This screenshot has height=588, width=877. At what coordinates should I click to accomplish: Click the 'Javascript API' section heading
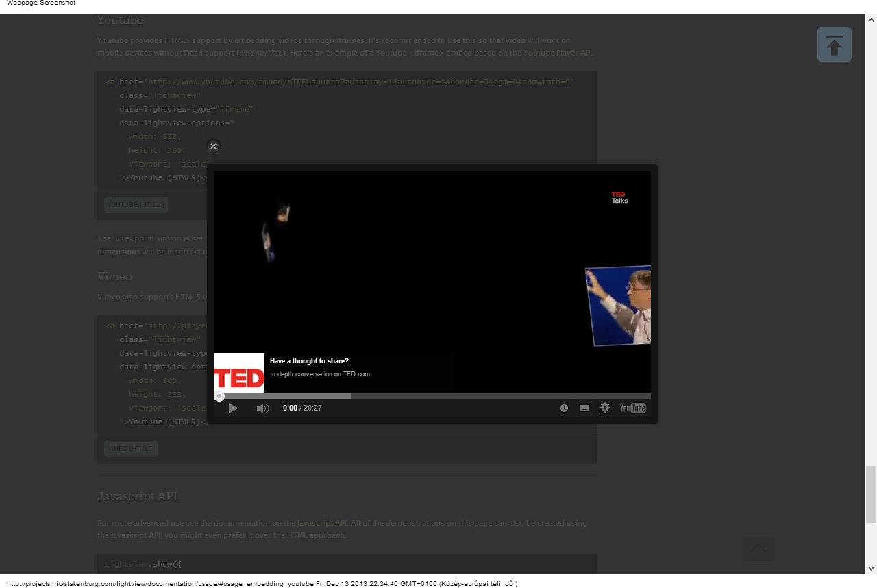click(x=137, y=496)
